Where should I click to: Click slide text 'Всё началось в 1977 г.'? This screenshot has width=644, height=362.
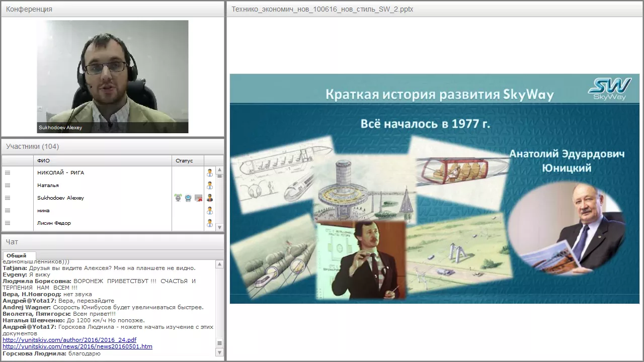tap(425, 124)
